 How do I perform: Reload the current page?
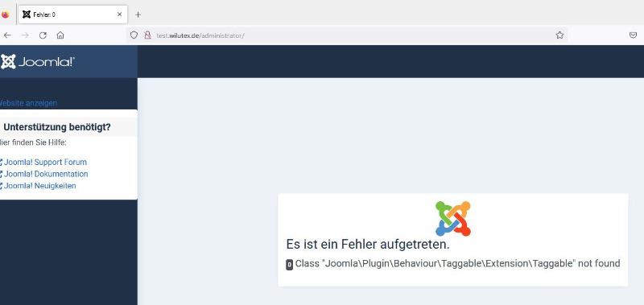pyautogui.click(x=43, y=35)
